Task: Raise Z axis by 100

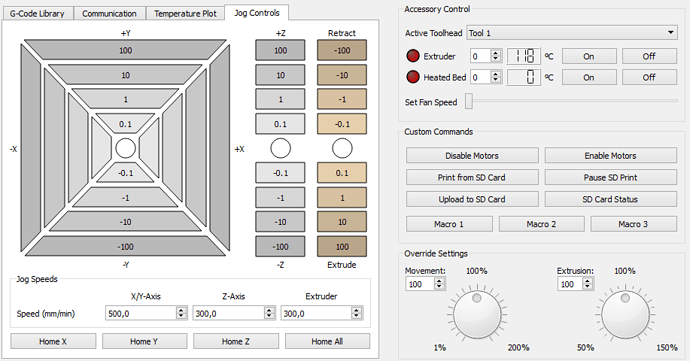Action: 280,50
